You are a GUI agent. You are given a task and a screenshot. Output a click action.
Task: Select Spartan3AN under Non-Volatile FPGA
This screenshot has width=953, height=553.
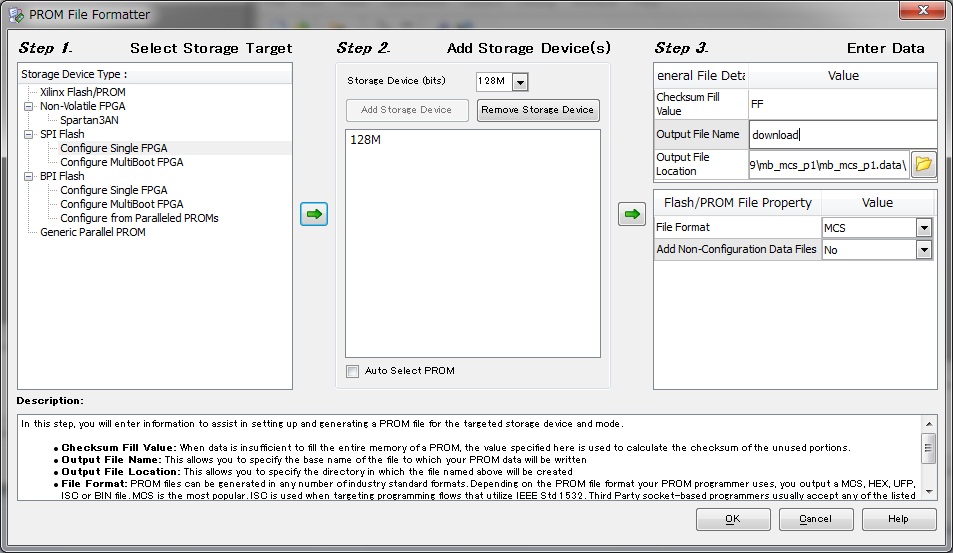(x=89, y=120)
